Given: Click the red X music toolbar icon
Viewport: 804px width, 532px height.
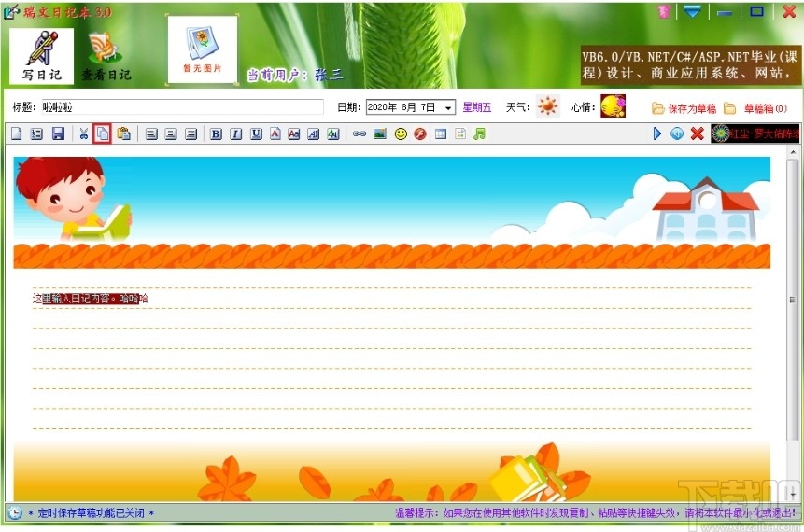Looking at the screenshot, I should pos(697,133).
